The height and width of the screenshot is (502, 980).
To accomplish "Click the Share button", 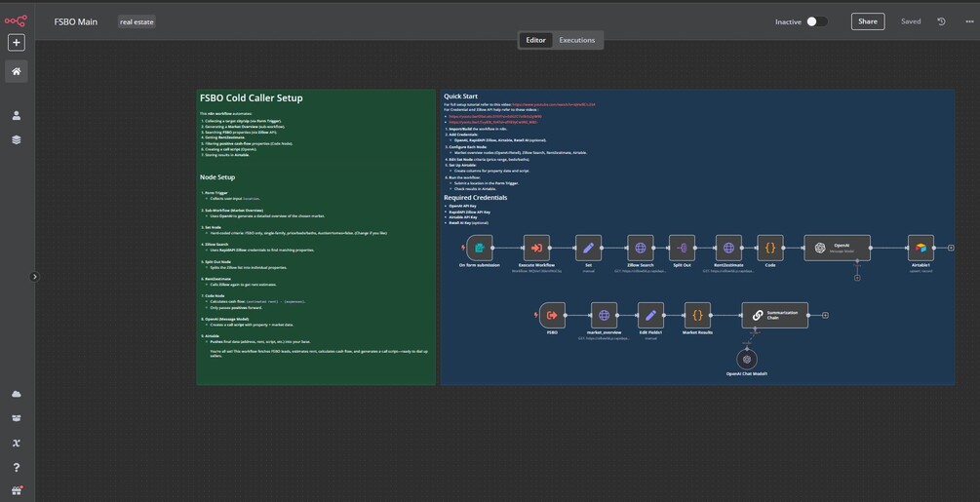I will (x=868, y=21).
